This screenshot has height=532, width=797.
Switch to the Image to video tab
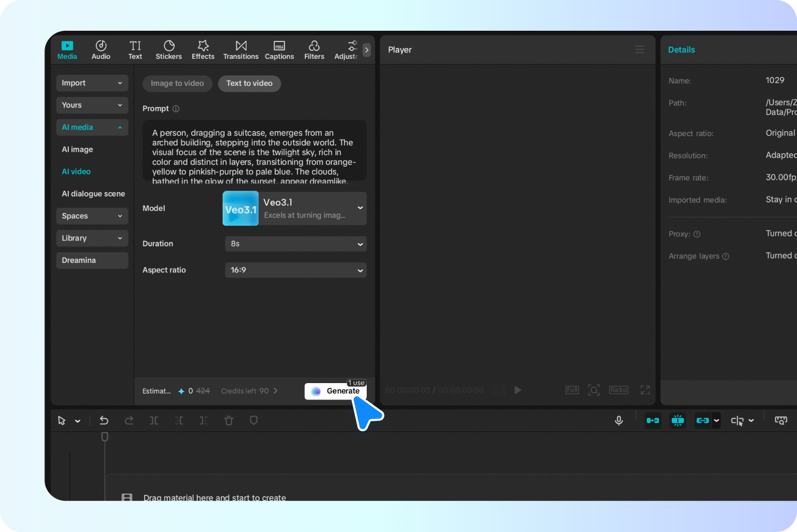pyautogui.click(x=177, y=83)
